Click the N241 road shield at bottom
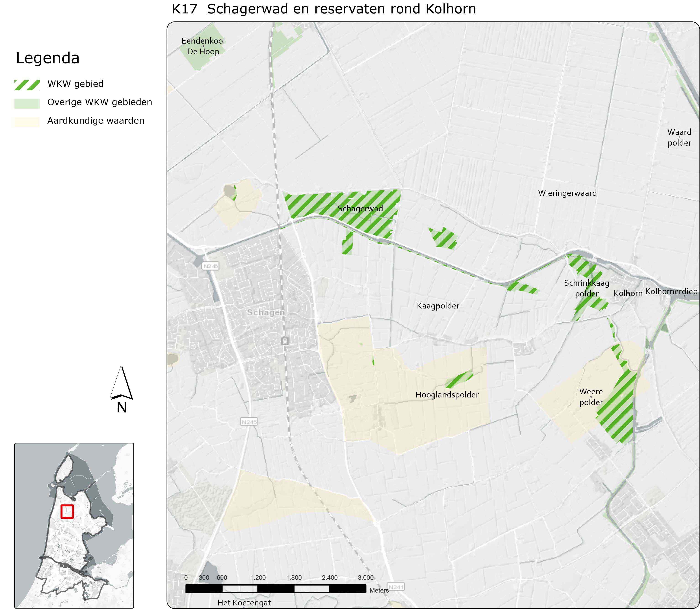 (x=396, y=587)
